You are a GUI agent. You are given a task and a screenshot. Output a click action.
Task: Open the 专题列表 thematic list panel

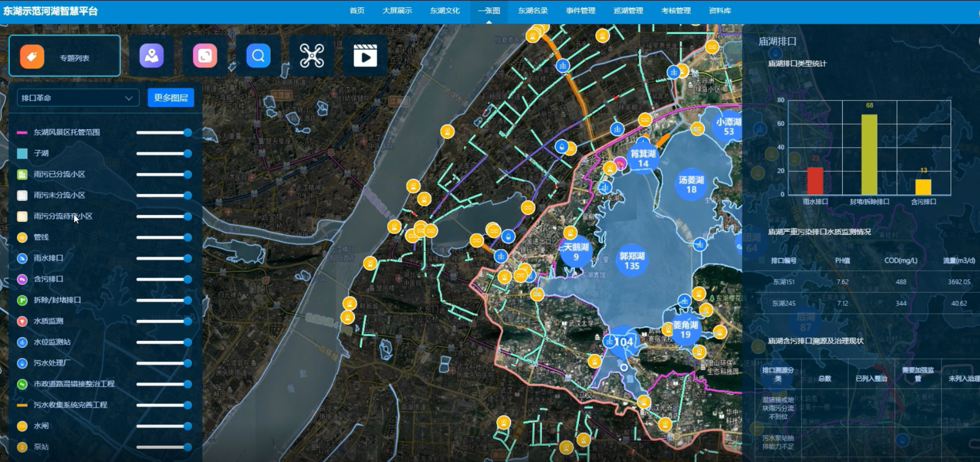coord(65,56)
